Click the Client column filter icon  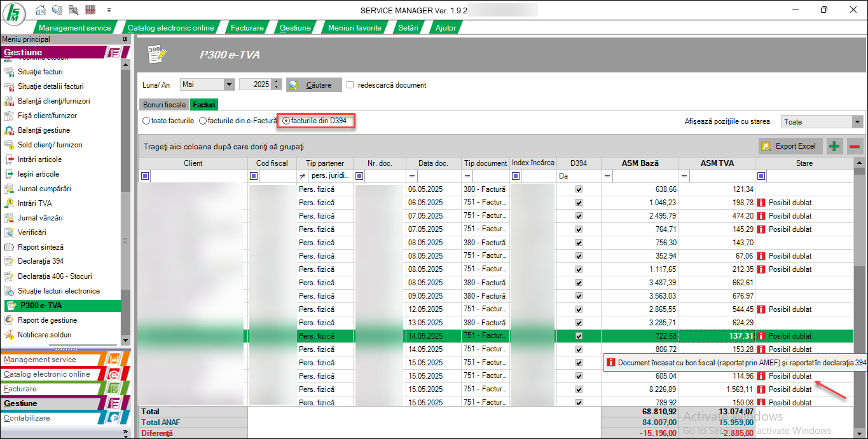point(145,177)
